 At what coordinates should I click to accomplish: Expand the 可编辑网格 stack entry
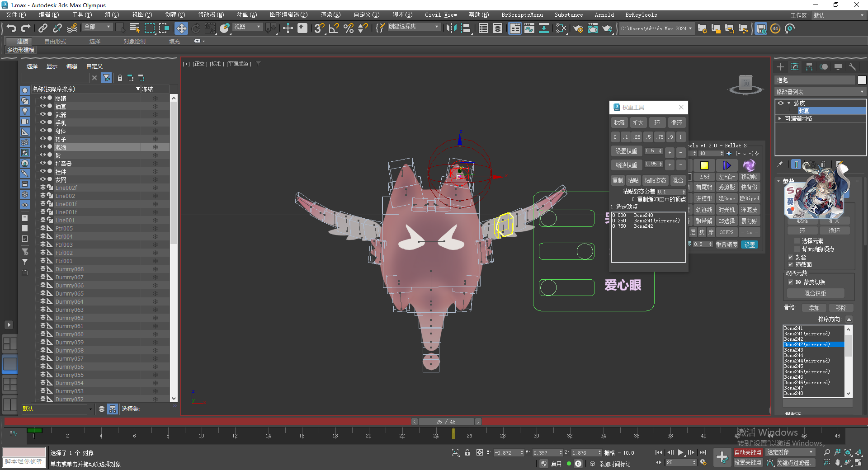780,118
